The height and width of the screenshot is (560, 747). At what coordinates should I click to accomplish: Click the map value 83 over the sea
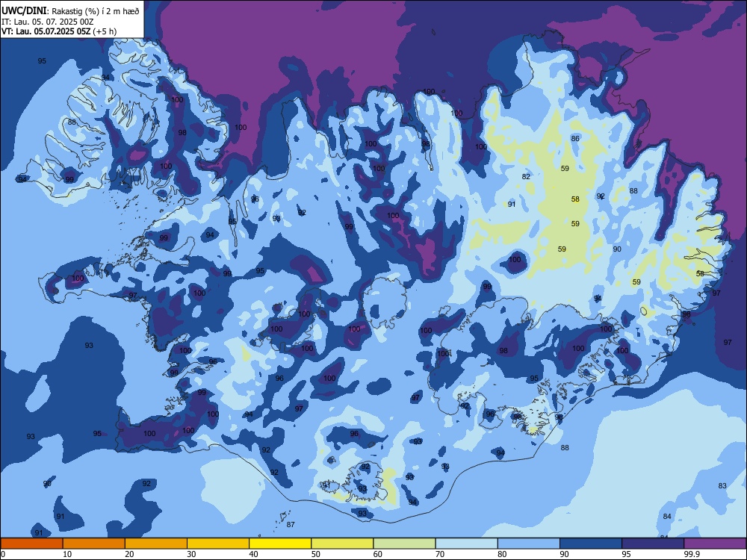pyautogui.click(x=722, y=486)
